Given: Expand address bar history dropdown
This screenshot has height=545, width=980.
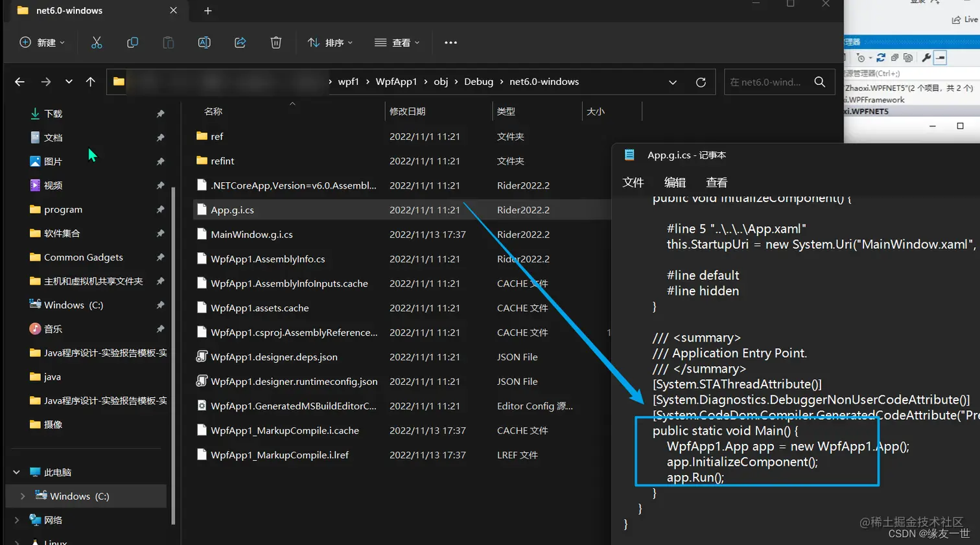Looking at the screenshot, I should pyautogui.click(x=673, y=82).
